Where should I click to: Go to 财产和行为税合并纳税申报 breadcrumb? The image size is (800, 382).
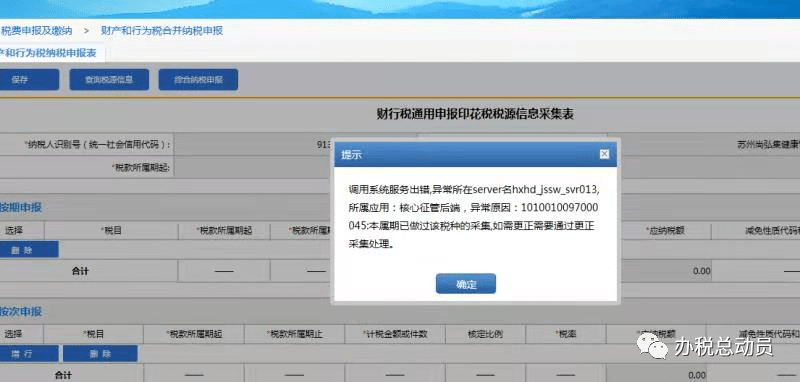(x=162, y=31)
